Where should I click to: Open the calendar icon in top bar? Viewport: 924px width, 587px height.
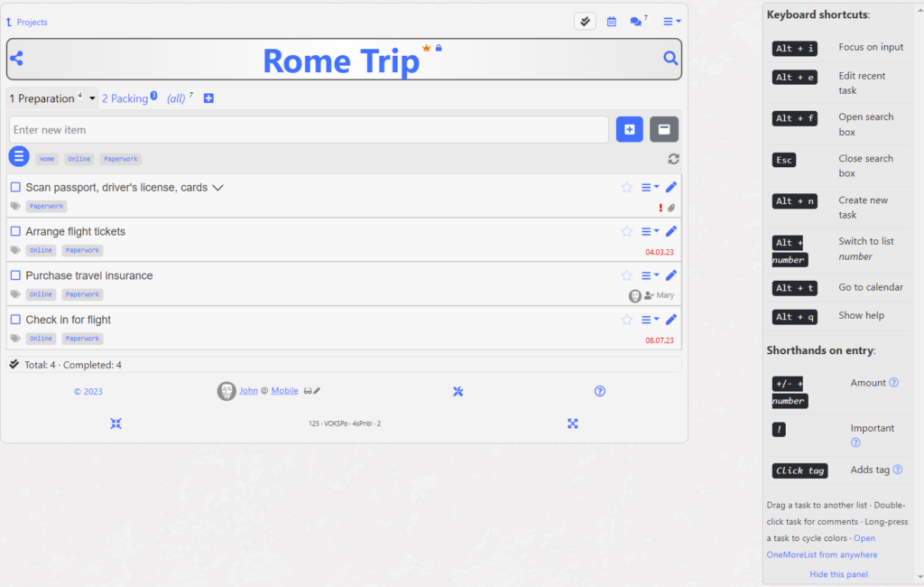[x=612, y=22]
